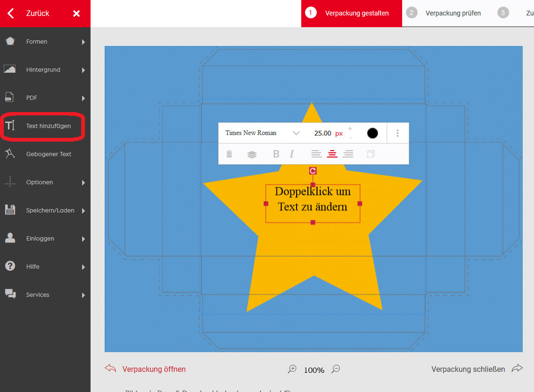Open the three-dot more options menu
Image resolution: width=534 pixels, height=392 pixels.
point(397,133)
